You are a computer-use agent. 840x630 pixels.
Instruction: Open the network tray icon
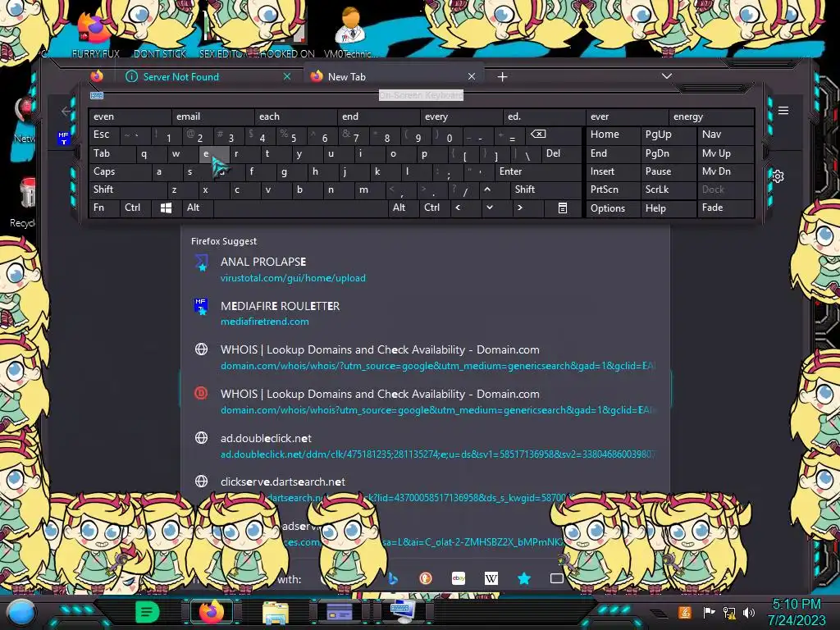[x=729, y=612]
